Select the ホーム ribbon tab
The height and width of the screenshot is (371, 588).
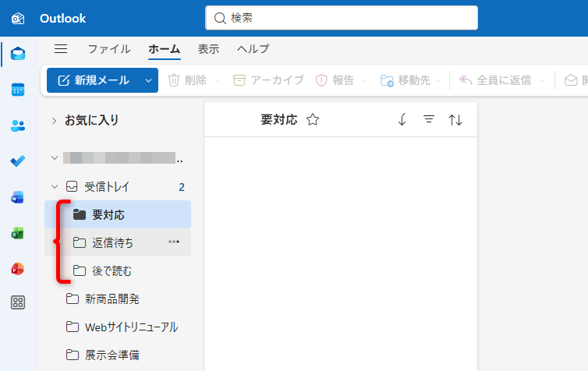(x=165, y=49)
